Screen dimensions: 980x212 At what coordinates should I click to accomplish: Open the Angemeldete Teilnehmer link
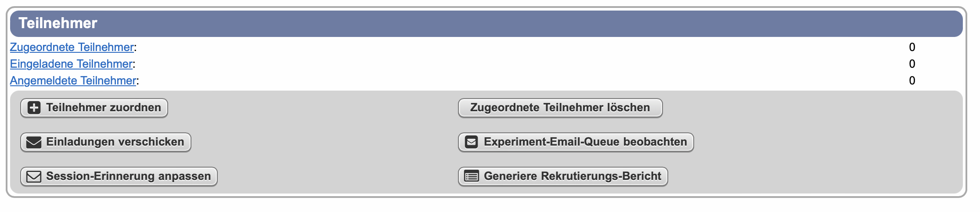point(73,80)
